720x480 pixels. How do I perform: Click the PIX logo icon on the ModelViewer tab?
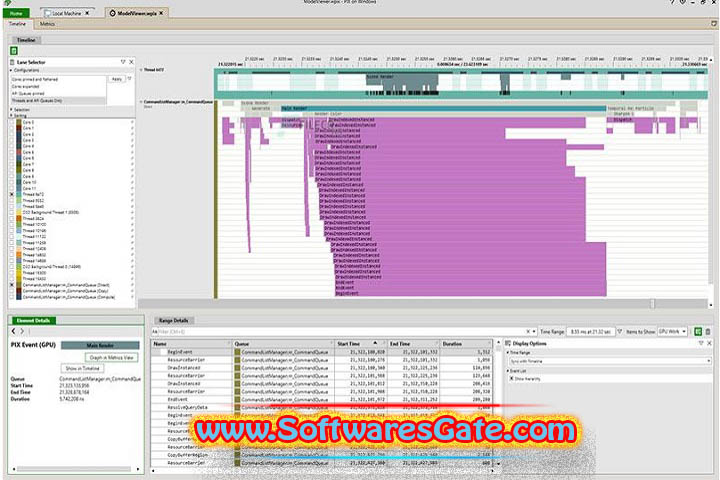(x=112, y=13)
